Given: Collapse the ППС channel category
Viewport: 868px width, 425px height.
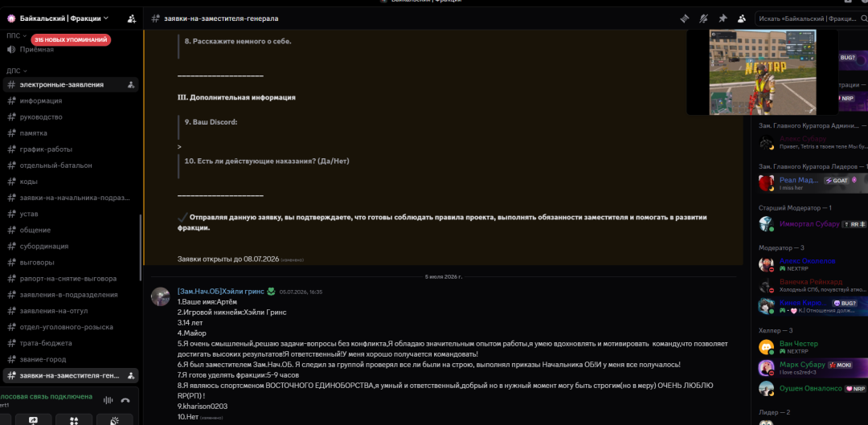Looking at the screenshot, I should click(x=17, y=35).
